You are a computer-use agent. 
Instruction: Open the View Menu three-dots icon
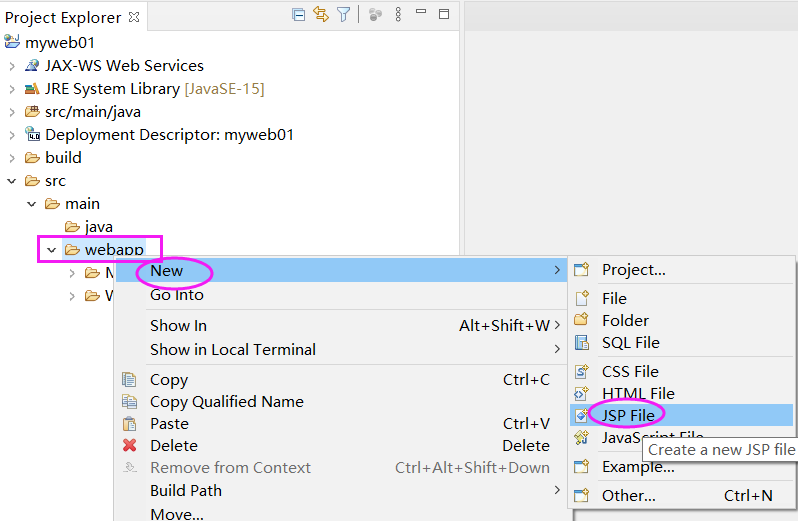(398, 14)
